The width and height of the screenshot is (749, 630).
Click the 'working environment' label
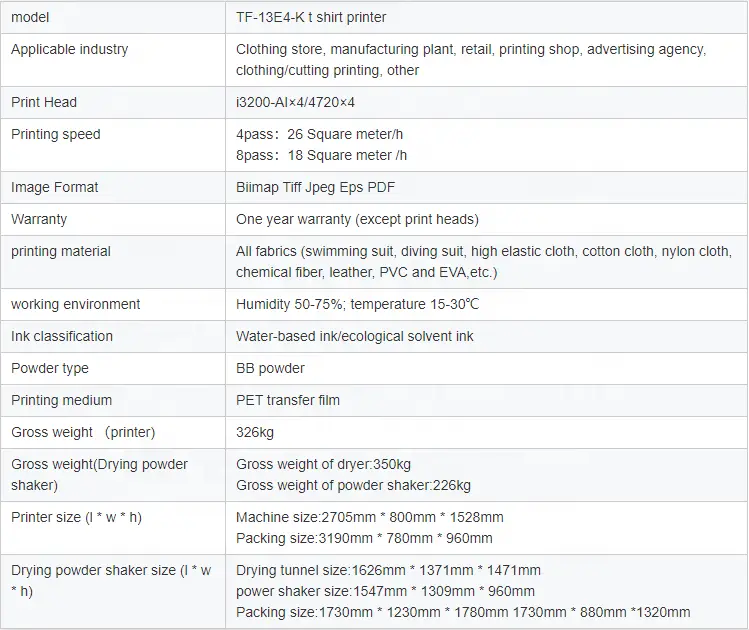click(75, 304)
